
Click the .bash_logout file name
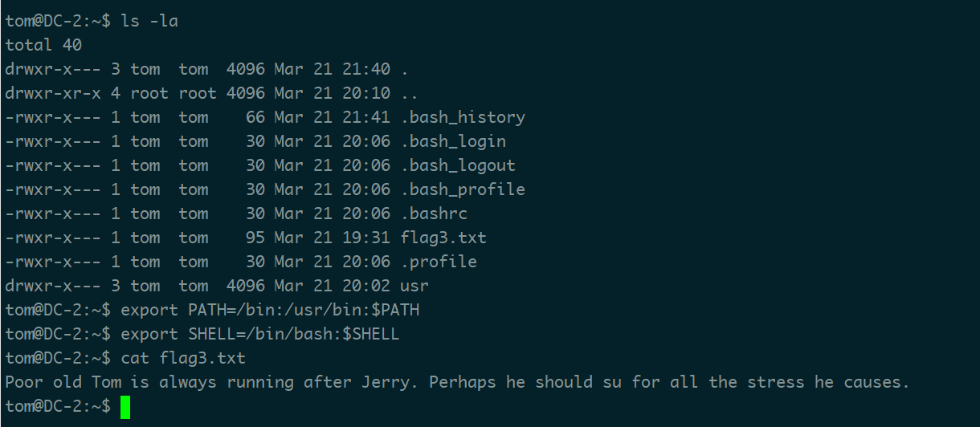pyautogui.click(x=458, y=165)
